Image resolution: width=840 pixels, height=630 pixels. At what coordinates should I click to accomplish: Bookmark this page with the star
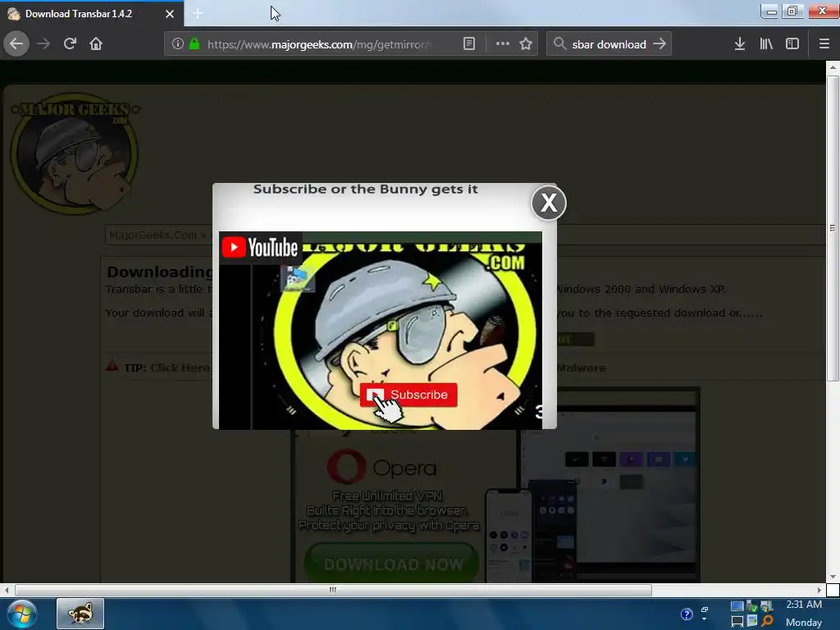(526, 44)
